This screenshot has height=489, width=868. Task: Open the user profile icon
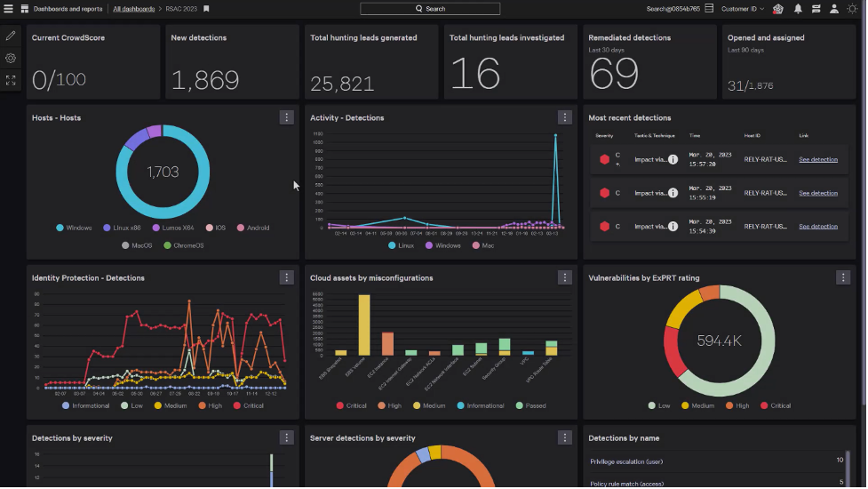[x=833, y=9]
